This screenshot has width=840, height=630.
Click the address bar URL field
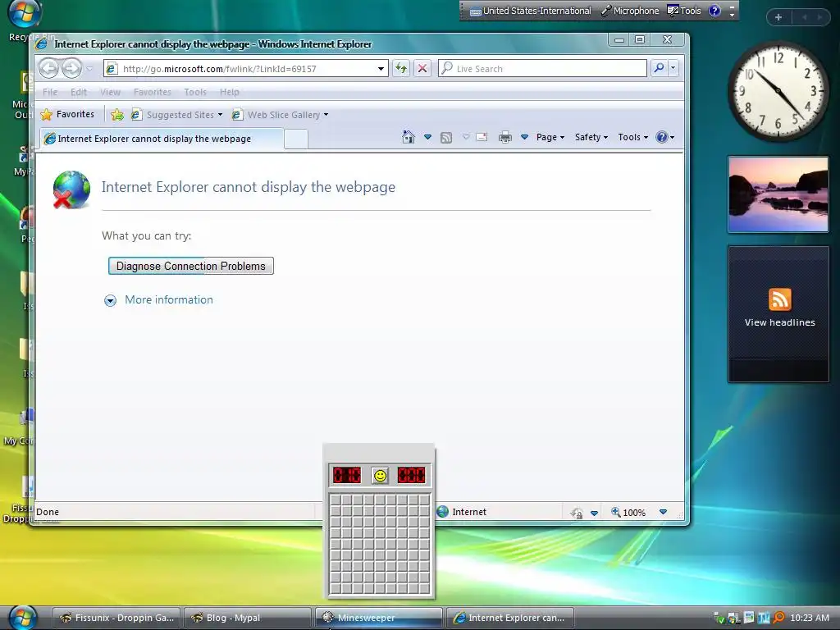click(240, 69)
